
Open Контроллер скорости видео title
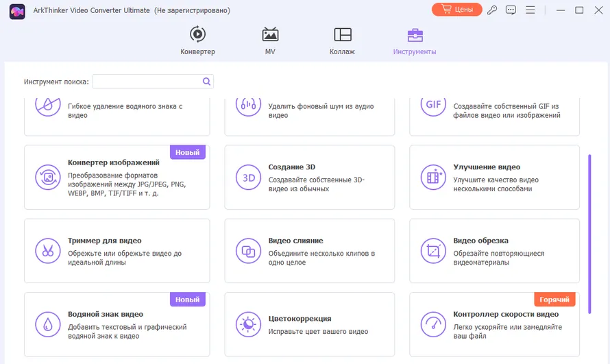pyautogui.click(x=506, y=314)
